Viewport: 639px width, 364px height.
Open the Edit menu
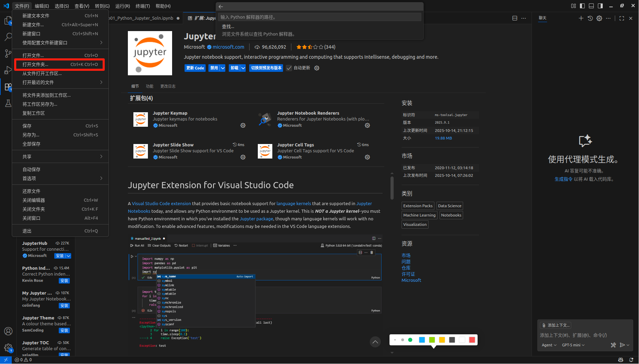click(x=42, y=6)
